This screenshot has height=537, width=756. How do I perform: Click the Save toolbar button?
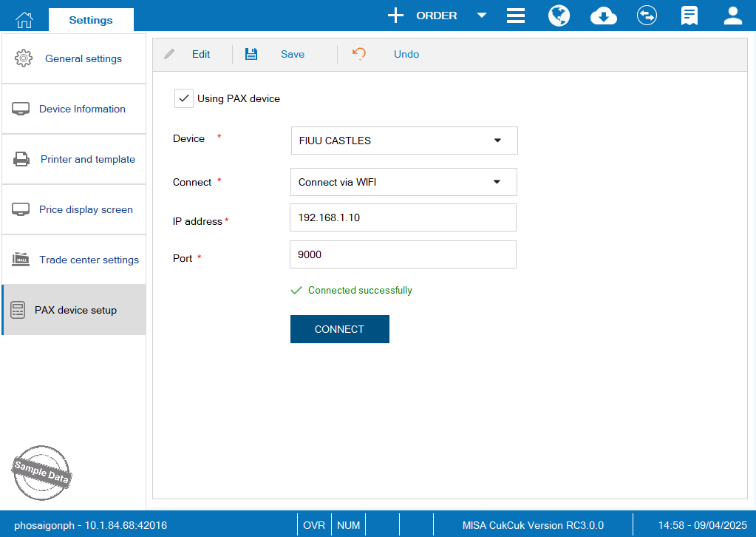pos(293,54)
